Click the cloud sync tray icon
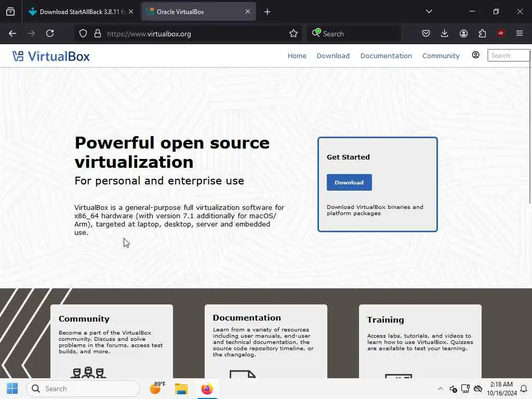 coord(478,389)
